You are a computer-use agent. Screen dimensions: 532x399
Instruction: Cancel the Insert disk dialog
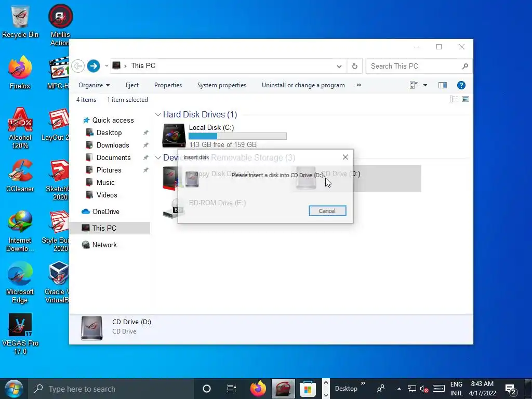(x=327, y=211)
